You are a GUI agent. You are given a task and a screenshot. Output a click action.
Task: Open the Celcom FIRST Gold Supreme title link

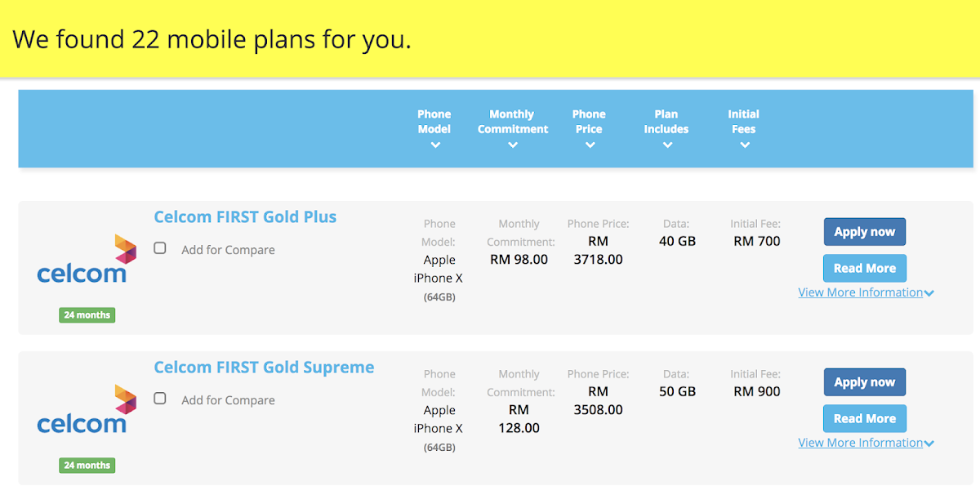(264, 368)
